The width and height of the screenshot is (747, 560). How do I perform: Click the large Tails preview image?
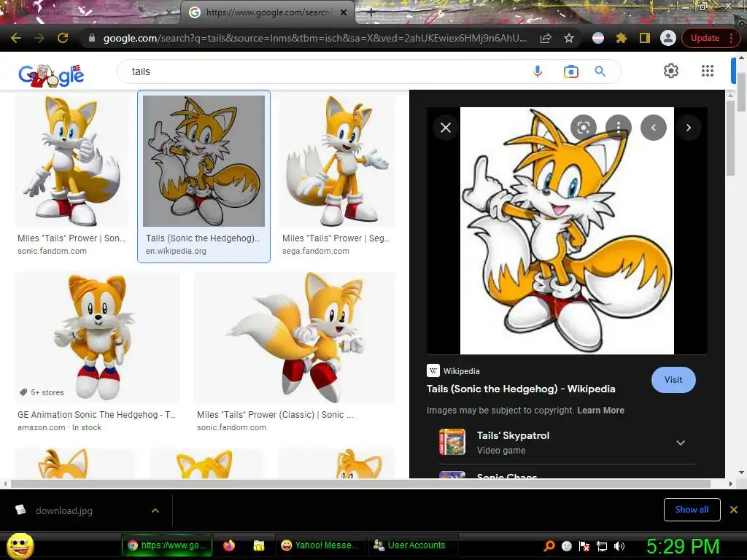click(x=567, y=230)
